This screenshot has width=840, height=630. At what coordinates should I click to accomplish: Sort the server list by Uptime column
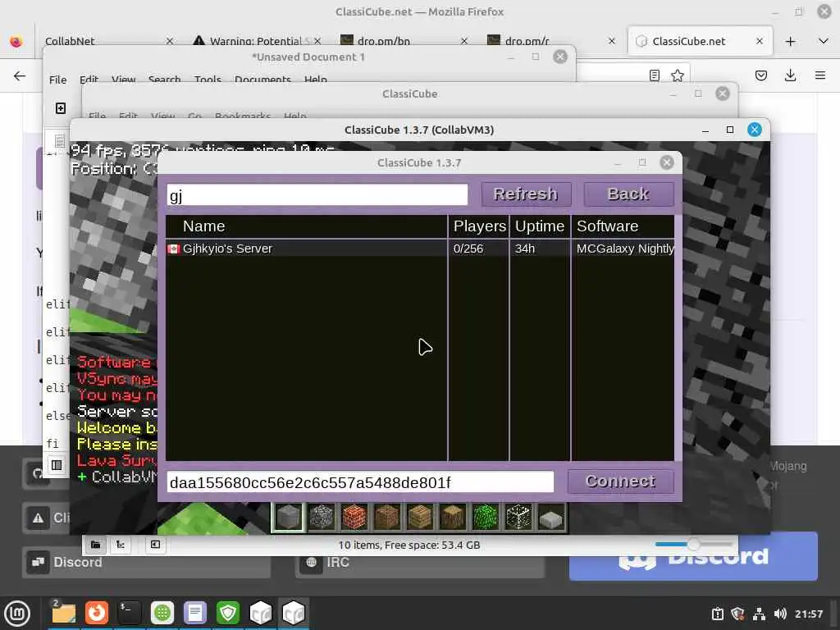(x=540, y=226)
